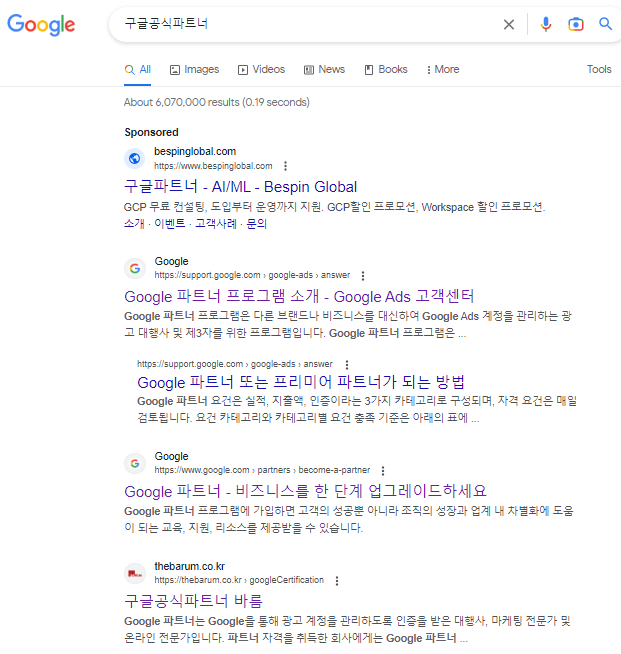Click the URL thebarum.co.kr › googleCertification

[239, 580]
